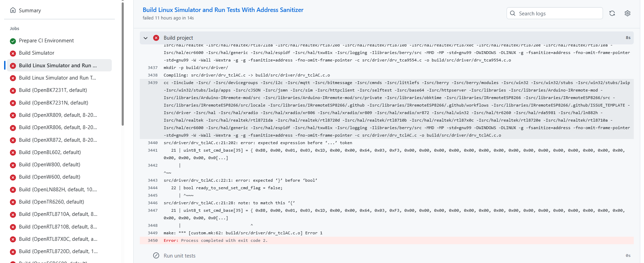Collapse the Build project step chevron

pyautogui.click(x=146, y=38)
